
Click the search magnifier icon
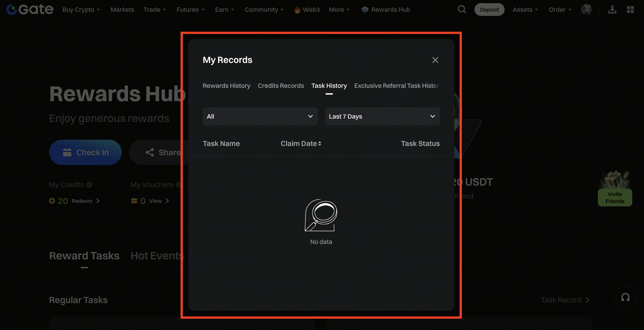point(461,10)
